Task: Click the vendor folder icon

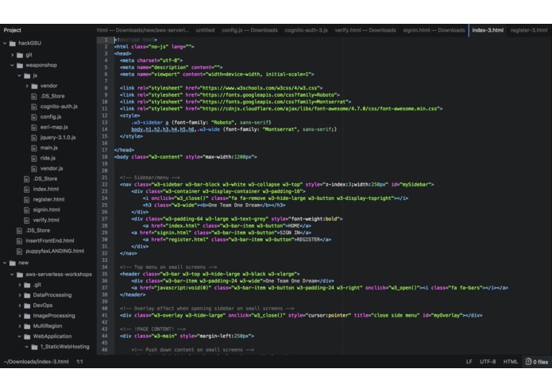Action: tap(34, 86)
